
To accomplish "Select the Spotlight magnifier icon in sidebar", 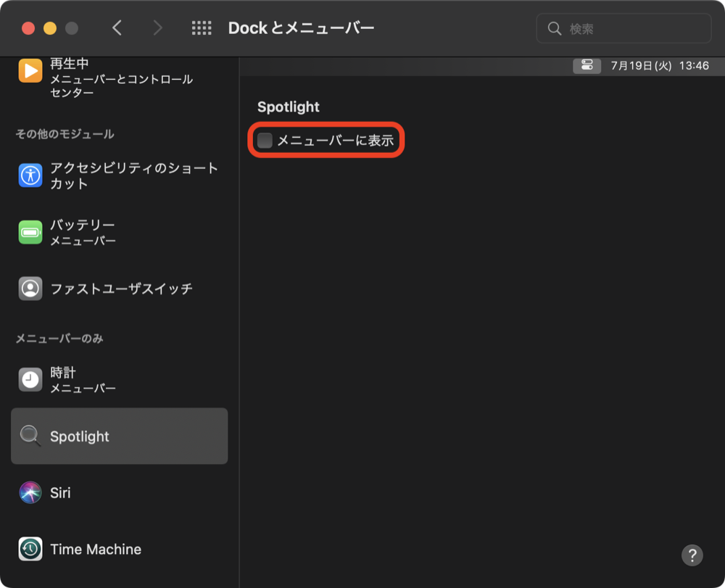I will tap(30, 436).
